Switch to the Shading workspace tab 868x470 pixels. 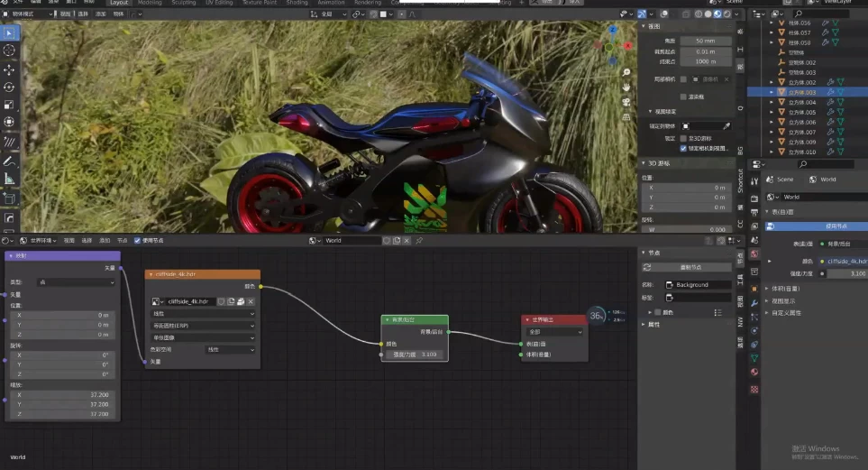tap(297, 3)
